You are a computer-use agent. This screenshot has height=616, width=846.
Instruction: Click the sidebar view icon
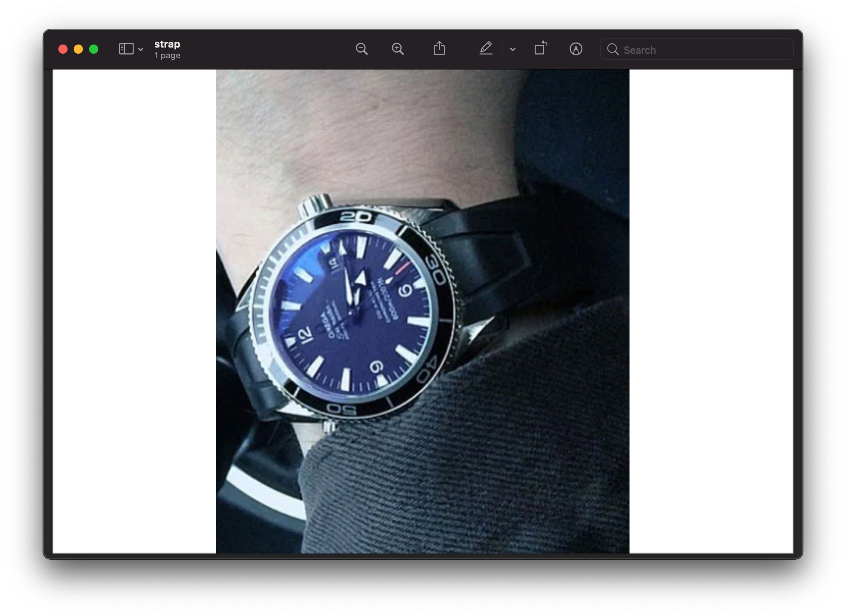(x=126, y=49)
